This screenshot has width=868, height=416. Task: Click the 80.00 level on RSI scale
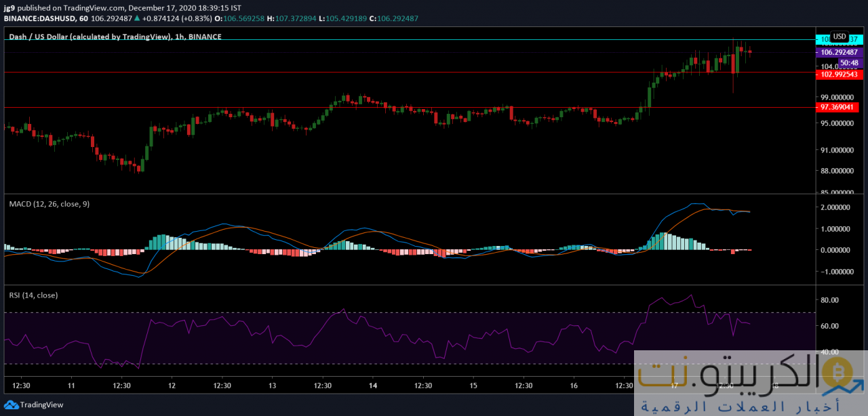tap(830, 299)
